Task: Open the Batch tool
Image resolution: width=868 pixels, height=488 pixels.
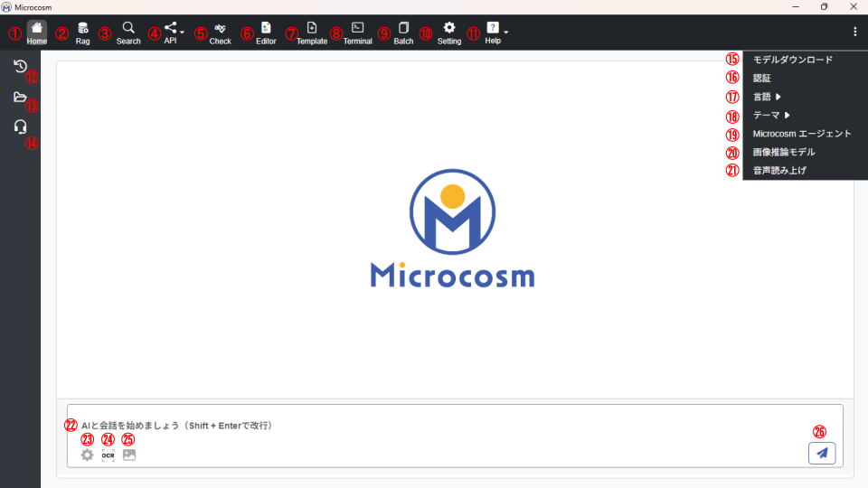Action: point(403,33)
